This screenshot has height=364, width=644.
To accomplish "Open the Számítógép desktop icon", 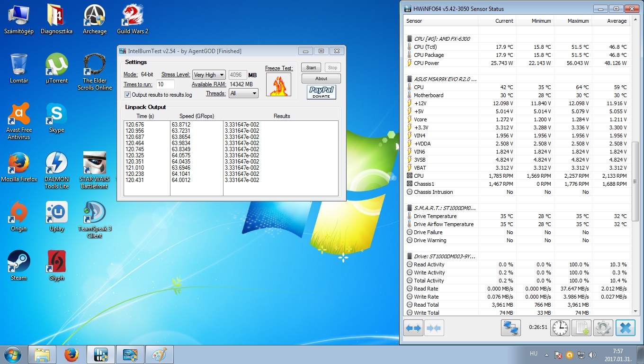I will click(x=19, y=19).
